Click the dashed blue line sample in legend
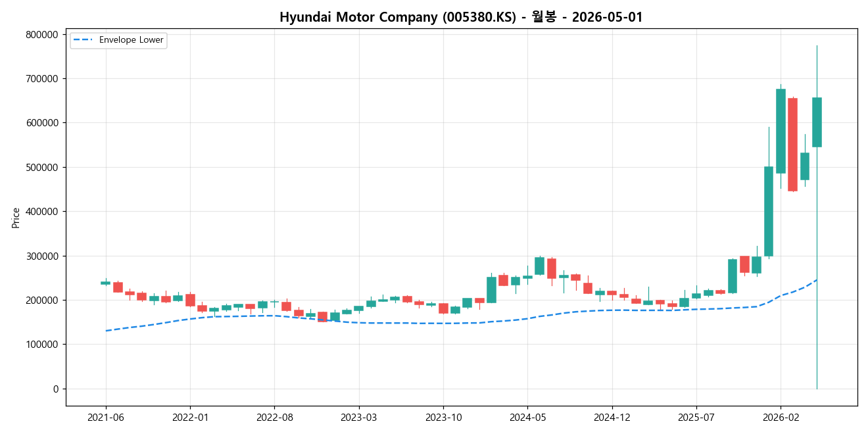868x434 pixels. tap(84, 40)
